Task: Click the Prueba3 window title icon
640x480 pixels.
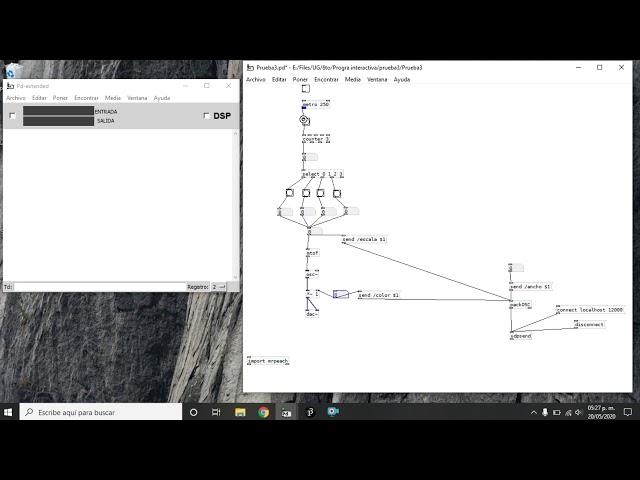Action: point(250,68)
